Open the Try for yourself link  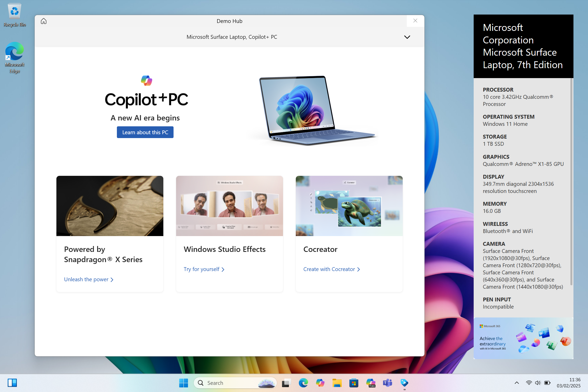click(204, 269)
